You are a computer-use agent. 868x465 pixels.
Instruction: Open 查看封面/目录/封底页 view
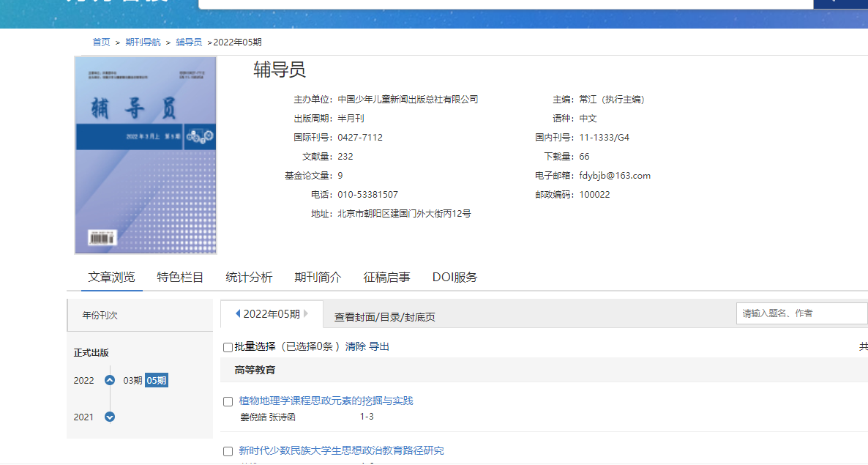click(x=384, y=317)
